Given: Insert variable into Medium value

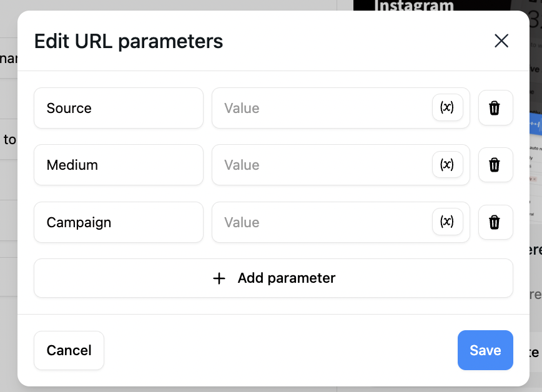Looking at the screenshot, I should tap(447, 165).
